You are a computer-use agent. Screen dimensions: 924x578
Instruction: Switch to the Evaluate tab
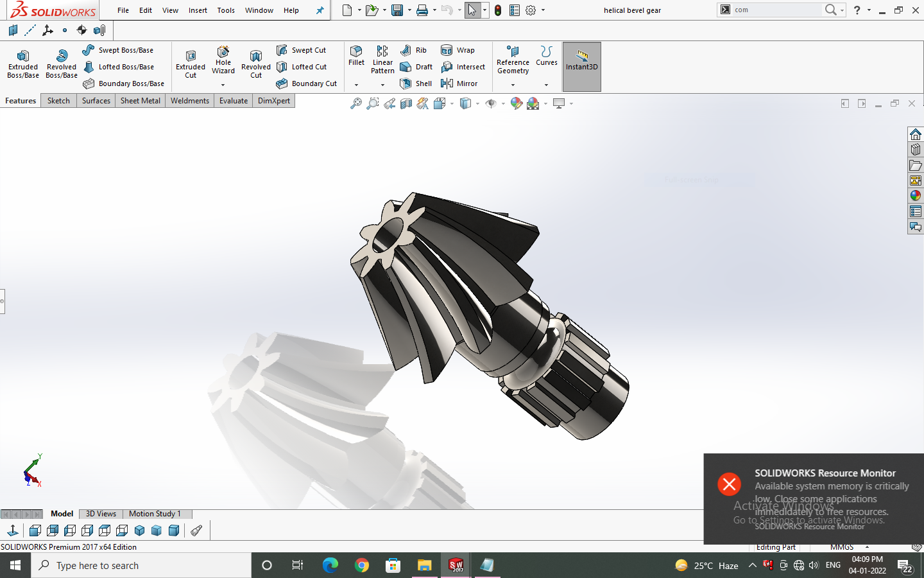click(x=234, y=101)
